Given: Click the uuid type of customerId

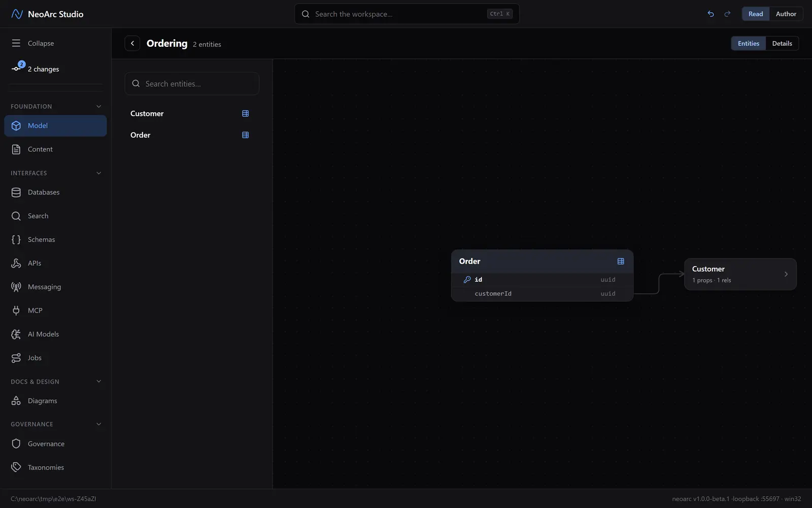Looking at the screenshot, I should (x=608, y=294).
